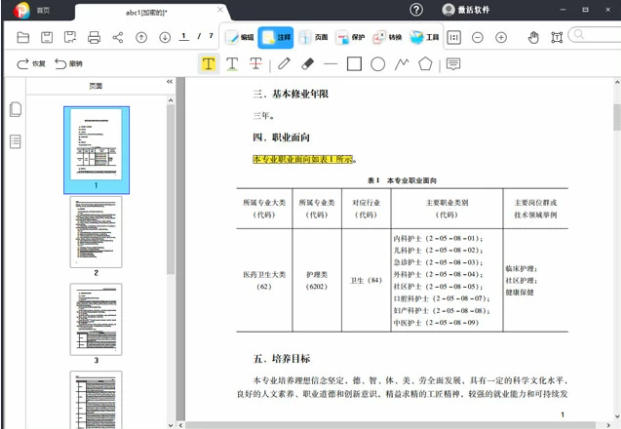Click the actual size 1:1 icon
Screen dimensions: 621x429
click(454, 38)
